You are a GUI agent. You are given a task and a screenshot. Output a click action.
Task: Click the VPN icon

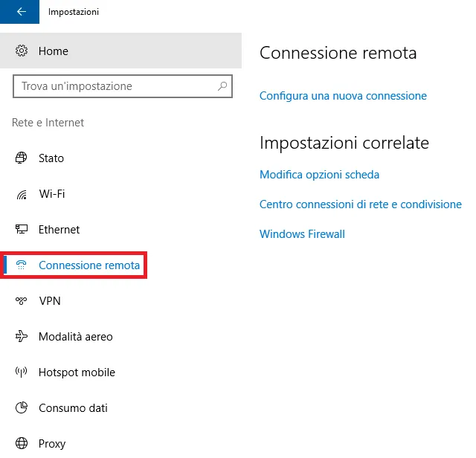point(22,301)
